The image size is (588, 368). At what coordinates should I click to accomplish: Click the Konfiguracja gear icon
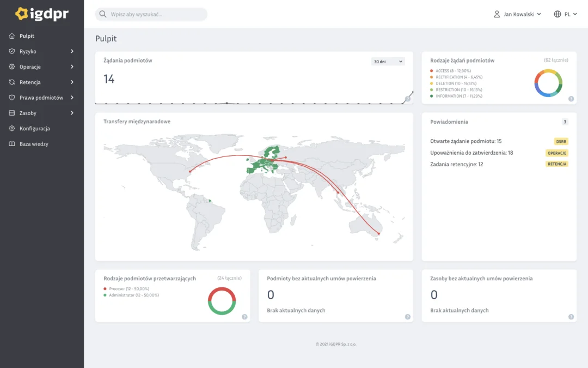pyautogui.click(x=12, y=129)
